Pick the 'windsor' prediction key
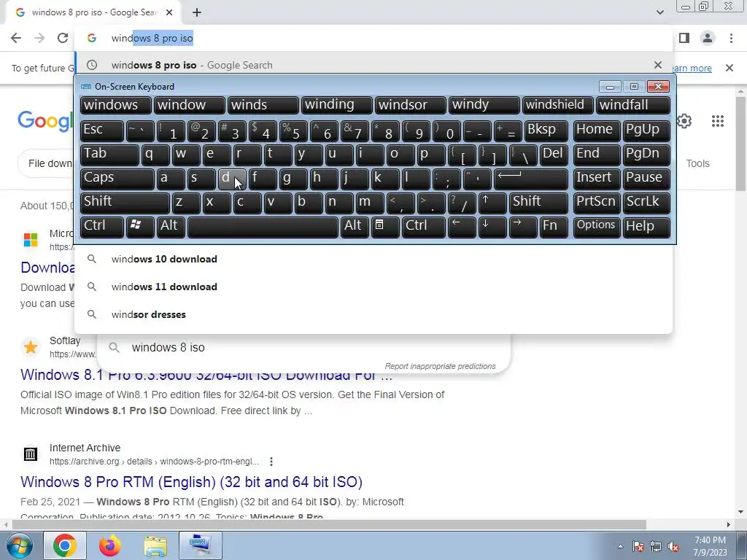 click(x=410, y=105)
